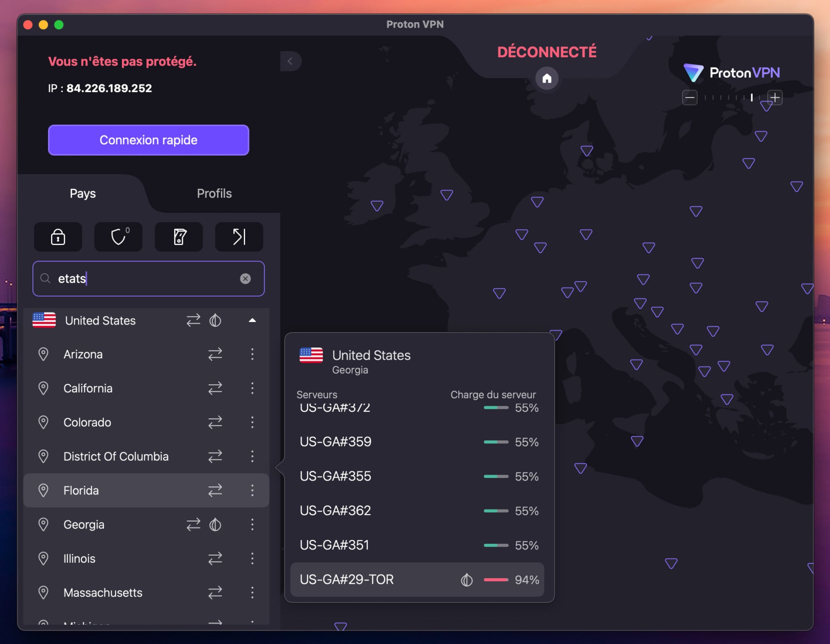The image size is (830, 644).
Task: Switch to the Profils tab
Action: [x=214, y=193]
